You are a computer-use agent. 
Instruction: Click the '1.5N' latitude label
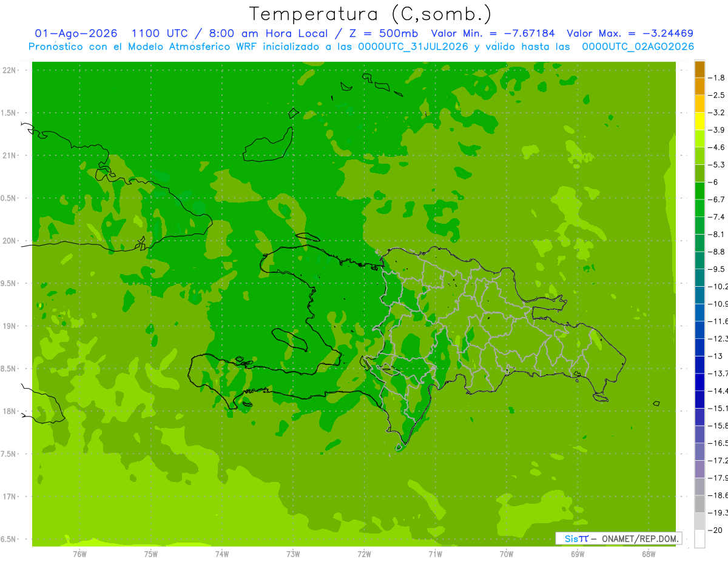tap(9, 113)
